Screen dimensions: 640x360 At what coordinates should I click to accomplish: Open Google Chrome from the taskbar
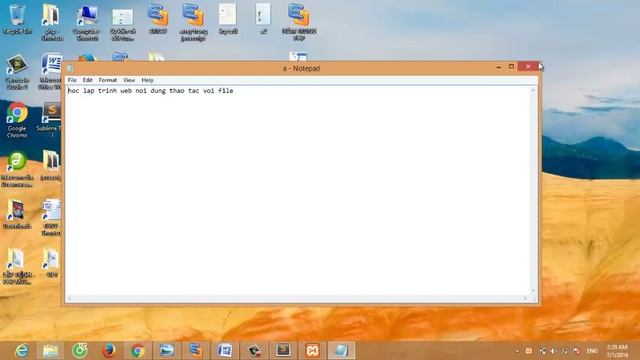[x=138, y=351]
